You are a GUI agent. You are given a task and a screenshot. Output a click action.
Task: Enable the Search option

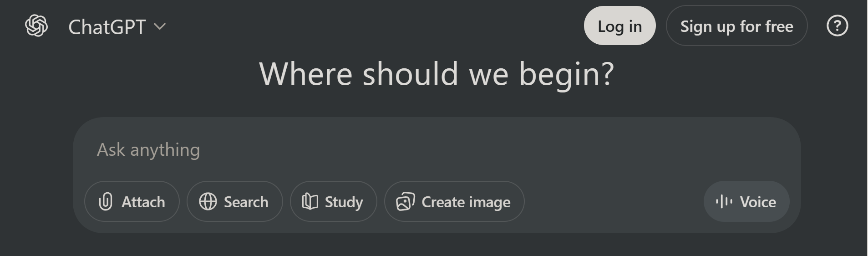coord(246,202)
